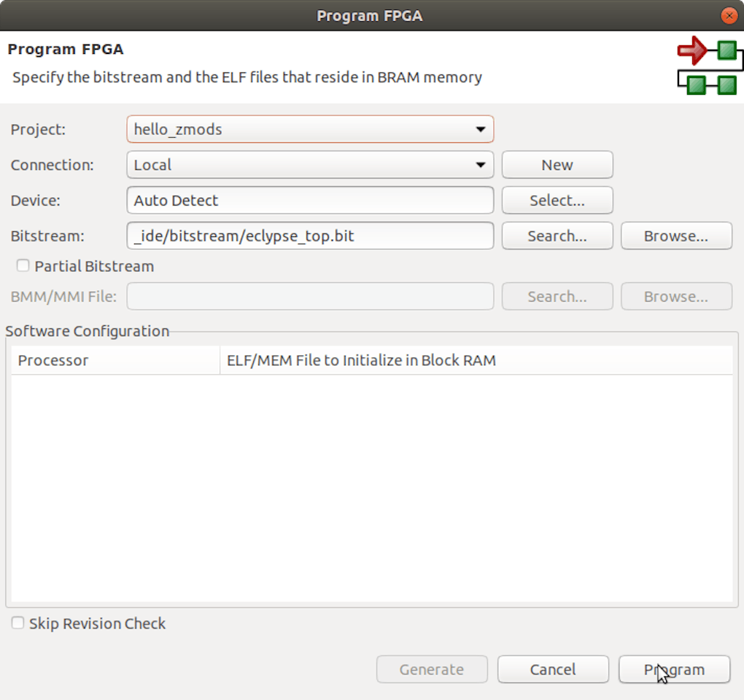
Task: Enable the Partial Bitstream checkbox
Action: pyautogui.click(x=23, y=265)
